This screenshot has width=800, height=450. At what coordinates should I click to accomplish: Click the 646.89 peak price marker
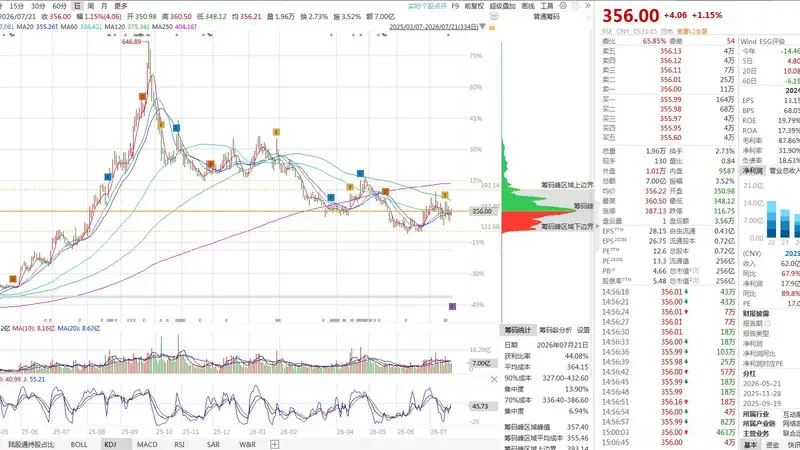pos(131,41)
